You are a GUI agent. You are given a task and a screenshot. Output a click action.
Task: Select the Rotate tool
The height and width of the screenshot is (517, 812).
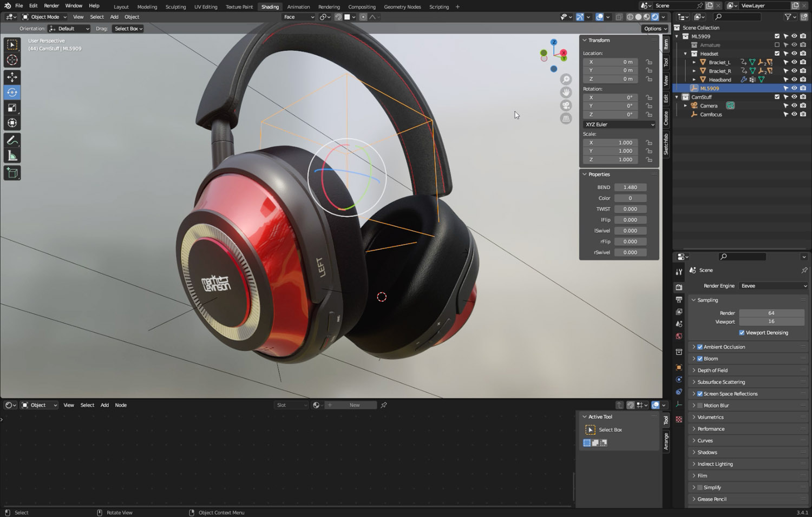pyautogui.click(x=12, y=93)
